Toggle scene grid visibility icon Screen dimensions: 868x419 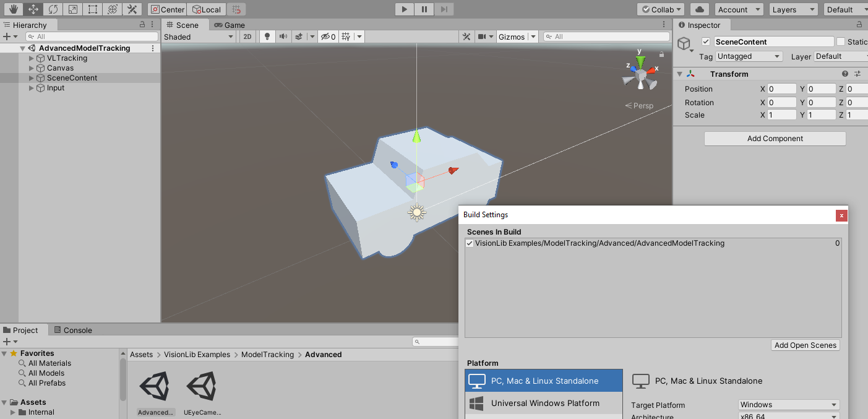pyautogui.click(x=346, y=37)
